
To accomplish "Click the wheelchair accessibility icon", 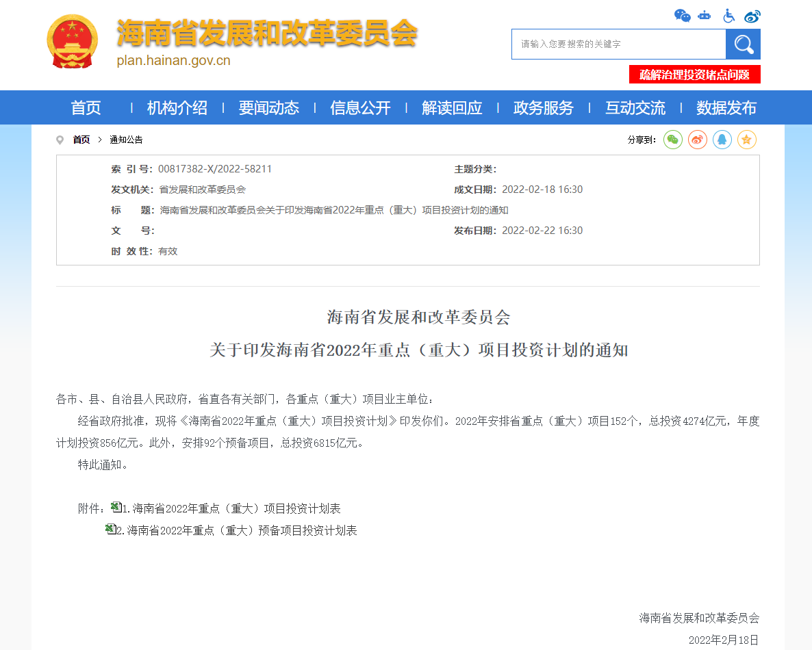I will pos(728,16).
